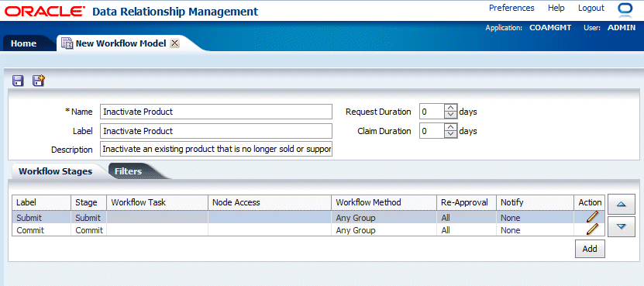Move selected stage up with arrow button
The height and width of the screenshot is (286, 644).
621,204
